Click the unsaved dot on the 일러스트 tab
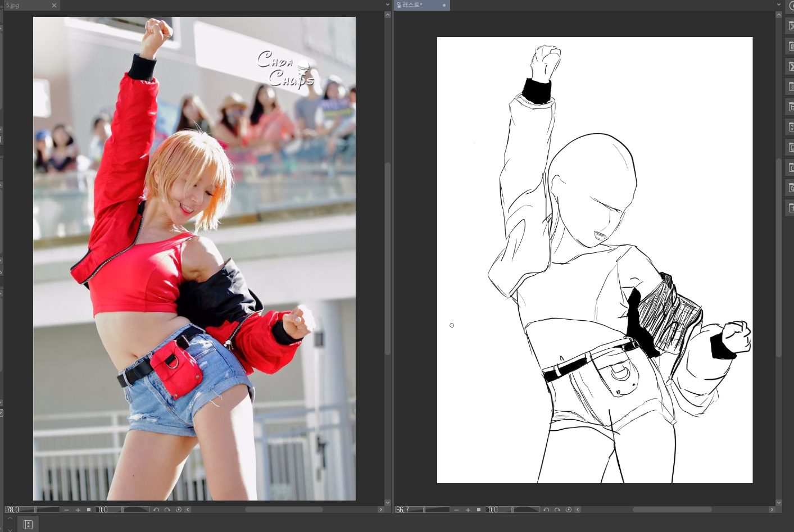The image size is (794, 532). 444,5
